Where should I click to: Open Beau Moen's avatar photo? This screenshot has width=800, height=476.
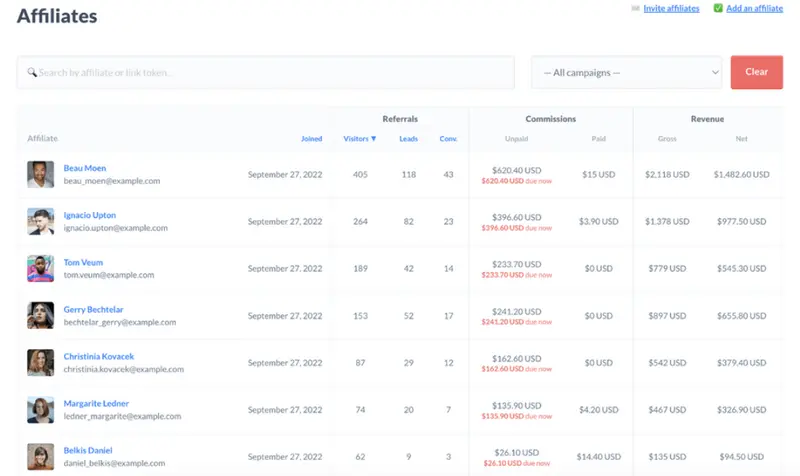40,174
